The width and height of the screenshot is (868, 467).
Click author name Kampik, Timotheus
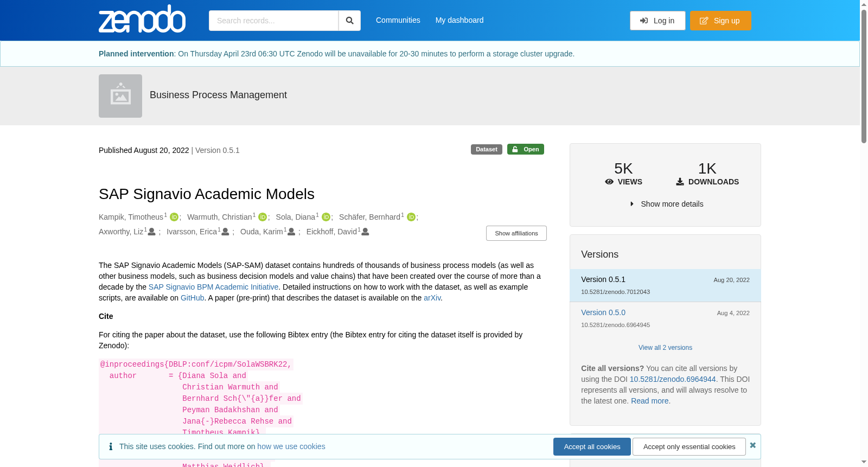click(x=131, y=217)
